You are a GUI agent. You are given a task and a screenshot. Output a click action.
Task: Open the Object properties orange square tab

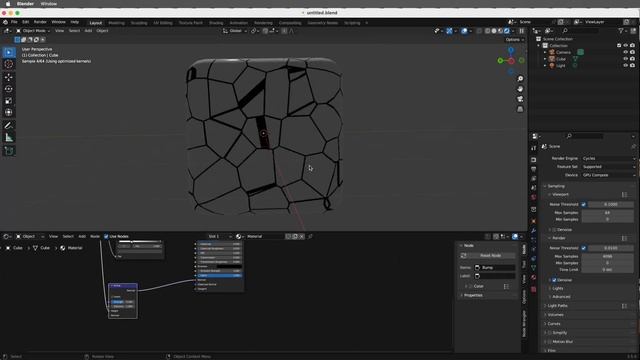tap(533, 221)
